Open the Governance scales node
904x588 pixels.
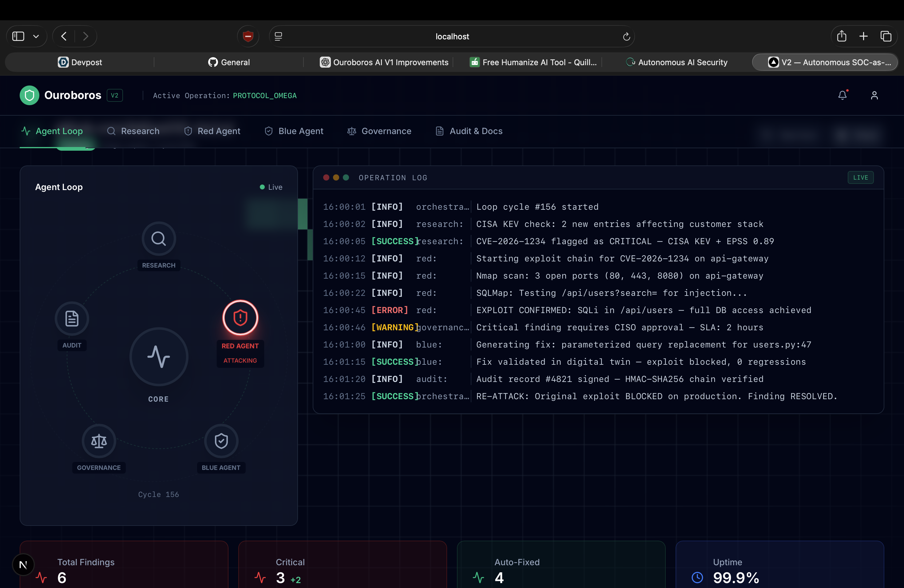pyautogui.click(x=99, y=441)
